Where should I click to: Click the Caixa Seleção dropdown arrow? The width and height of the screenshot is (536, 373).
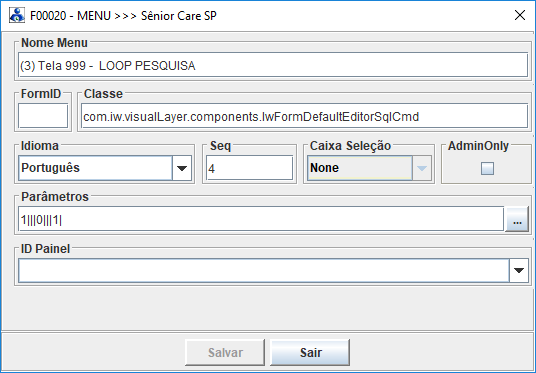(422, 168)
